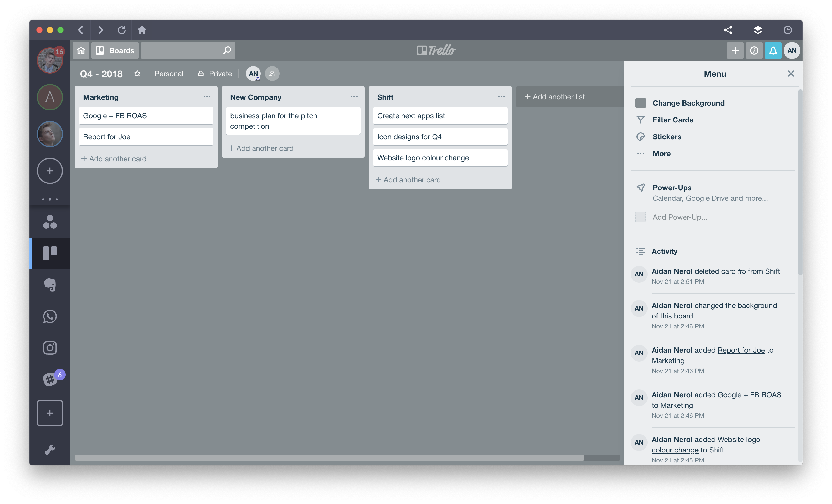The height and width of the screenshot is (504, 832).
Task: Open WhatsApp in the sidebar
Action: click(x=50, y=316)
